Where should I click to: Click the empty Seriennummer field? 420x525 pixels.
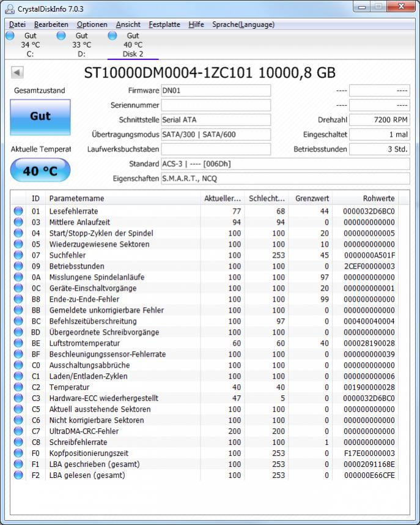[x=216, y=105]
